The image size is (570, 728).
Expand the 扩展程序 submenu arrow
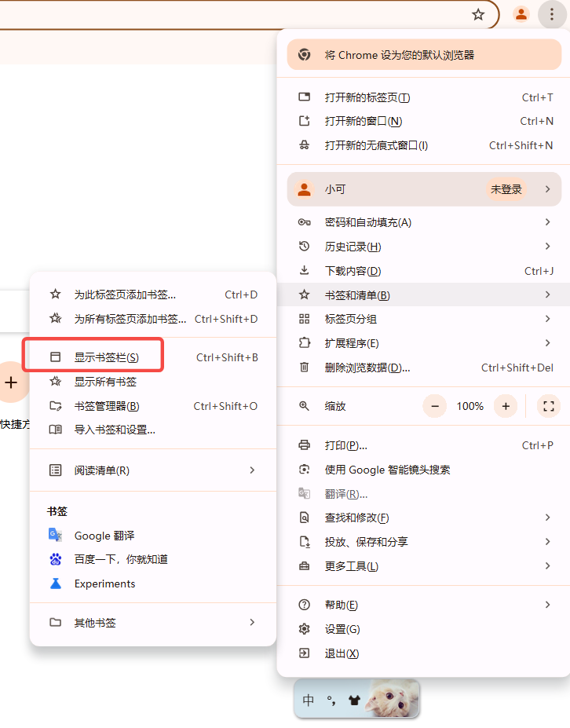(548, 342)
